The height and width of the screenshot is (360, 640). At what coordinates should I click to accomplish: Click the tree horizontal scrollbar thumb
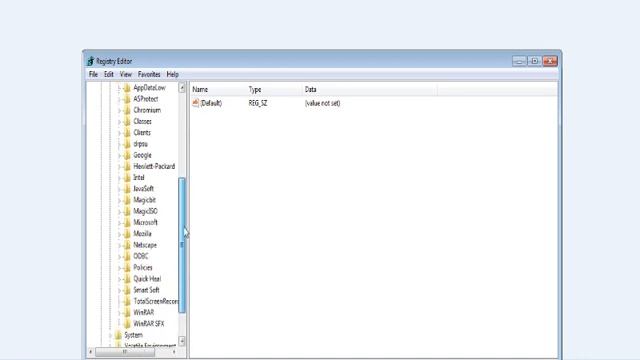[125, 352]
